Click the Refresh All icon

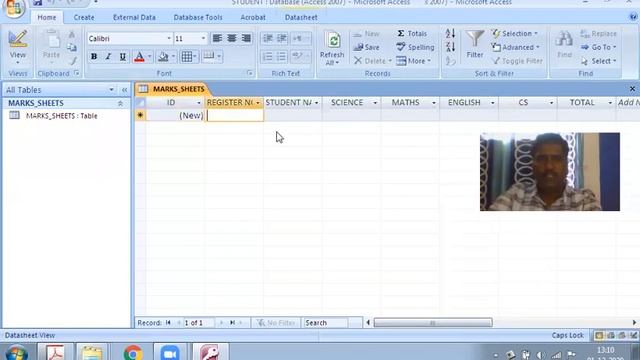coord(333,40)
